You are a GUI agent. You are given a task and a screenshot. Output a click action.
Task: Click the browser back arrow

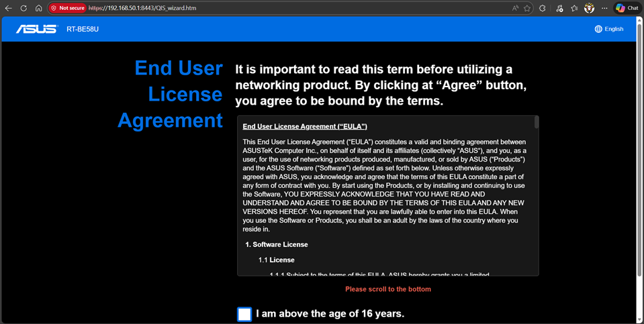[9, 8]
